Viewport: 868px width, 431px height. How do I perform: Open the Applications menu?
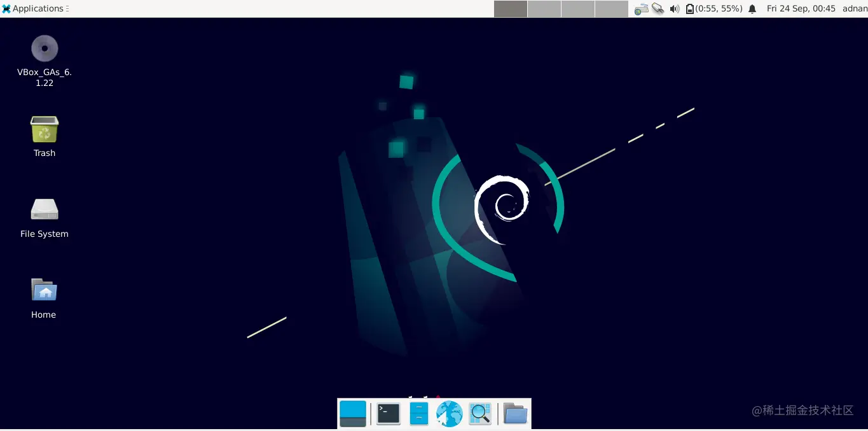35,8
